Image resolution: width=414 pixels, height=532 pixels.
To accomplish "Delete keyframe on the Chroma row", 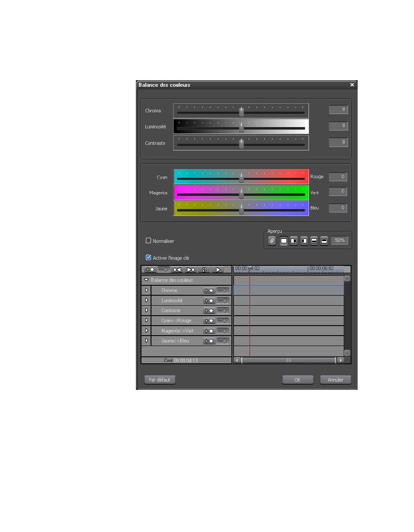I will pos(223,290).
